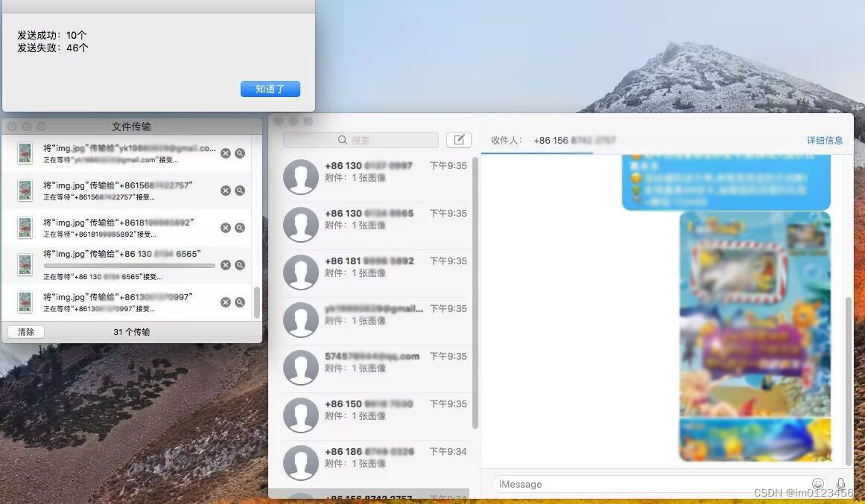The image size is (865, 504).
Task: Click the blue sent text message bubble
Action: [x=726, y=182]
